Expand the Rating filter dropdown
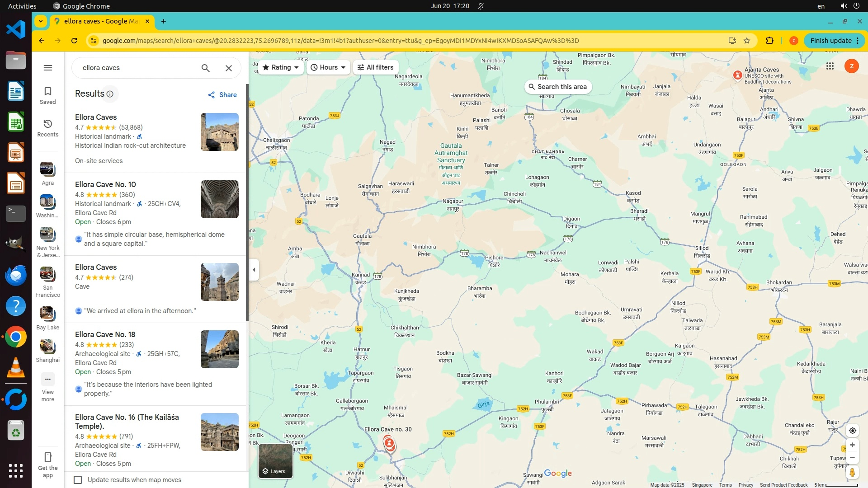Viewport: 868px width, 488px height. point(281,67)
